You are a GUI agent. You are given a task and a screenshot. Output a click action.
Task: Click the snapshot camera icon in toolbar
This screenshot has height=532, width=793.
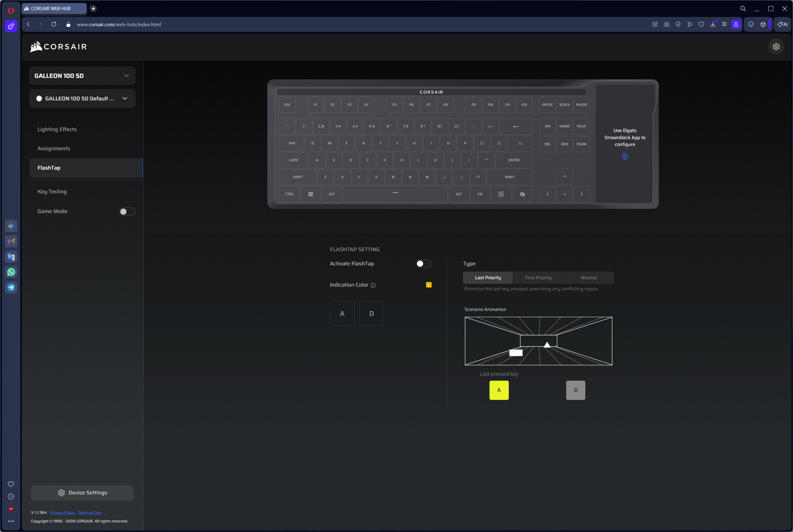(x=666, y=24)
